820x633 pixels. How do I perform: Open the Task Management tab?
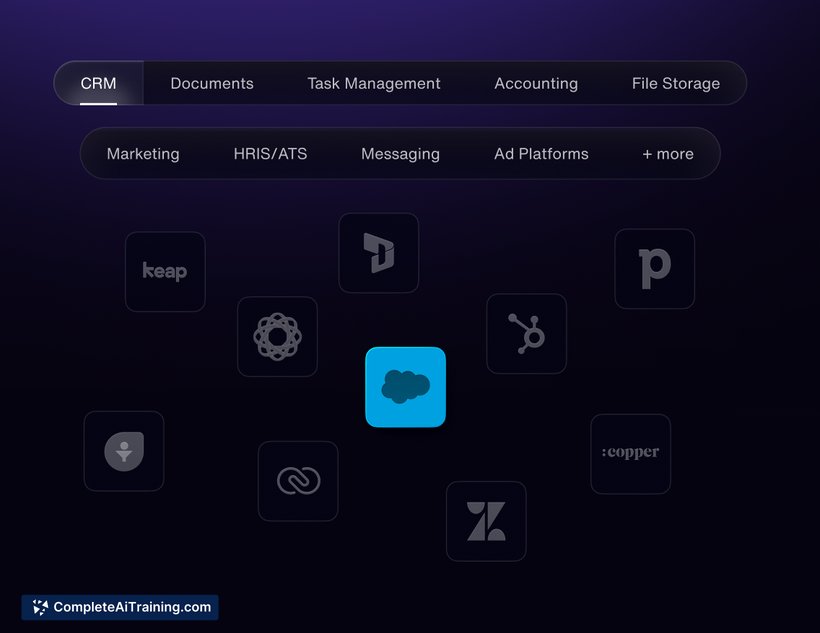[373, 83]
